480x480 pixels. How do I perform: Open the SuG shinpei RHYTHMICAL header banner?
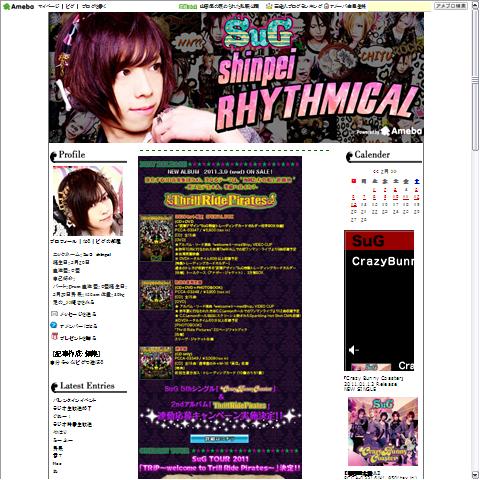[x=236, y=78]
